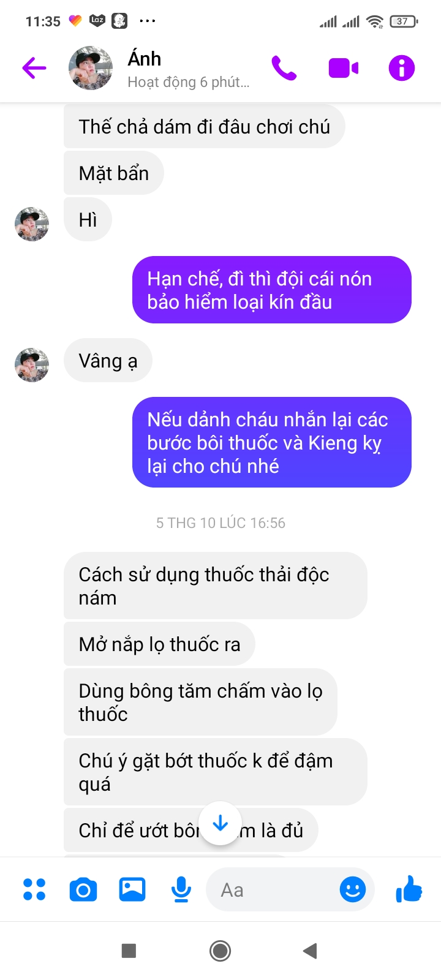This screenshot has width=441, height=980.
Task: Tap the purple back arrow
Action: pyautogui.click(x=34, y=68)
